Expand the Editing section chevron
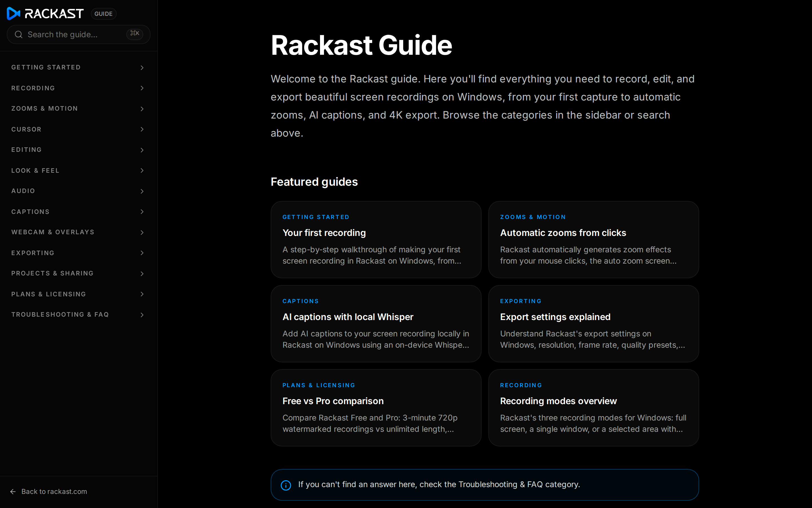 point(142,150)
